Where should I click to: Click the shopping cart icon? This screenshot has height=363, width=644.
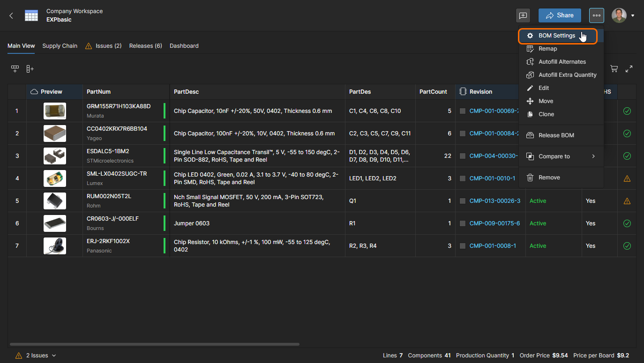click(x=614, y=69)
